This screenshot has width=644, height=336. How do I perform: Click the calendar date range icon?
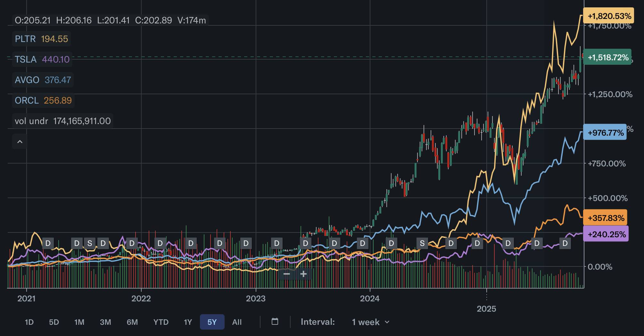point(275,322)
